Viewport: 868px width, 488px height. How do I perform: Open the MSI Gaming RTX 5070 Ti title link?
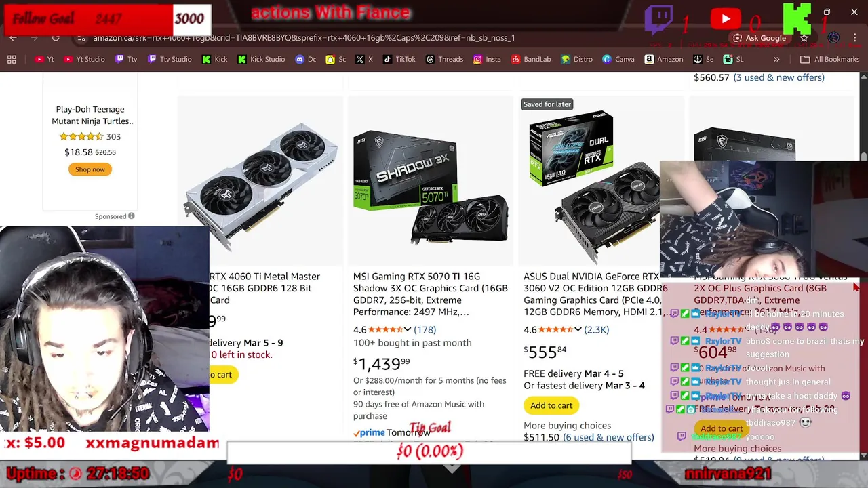point(430,294)
